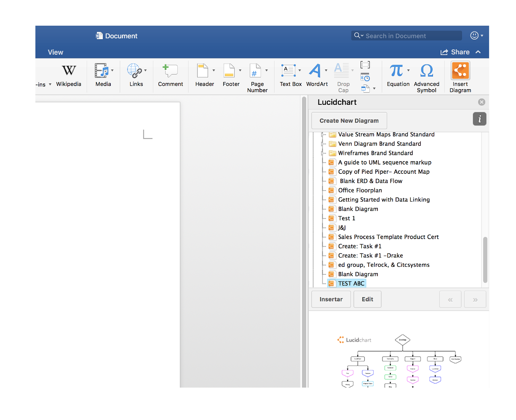Select 'Getting Started with Data Linking'
The width and height of the screenshot is (516, 420).
pos(384,199)
